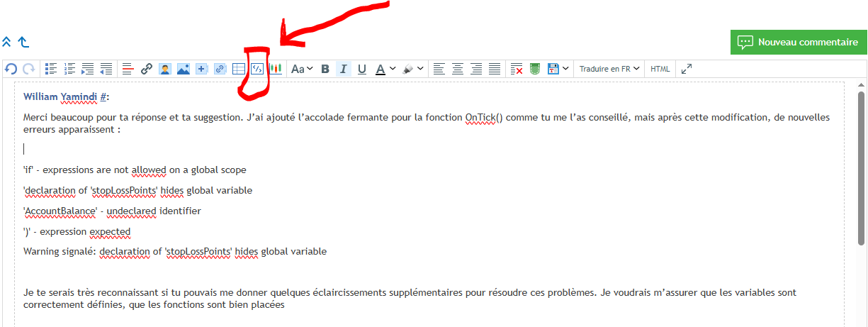Image resolution: width=868 pixels, height=327 pixels.
Task: Align text to the right
Action: pos(477,69)
